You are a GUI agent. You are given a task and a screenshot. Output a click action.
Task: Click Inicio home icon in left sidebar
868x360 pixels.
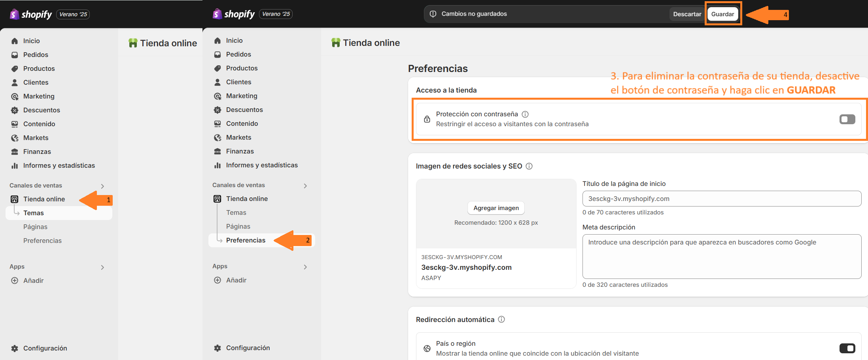pyautogui.click(x=15, y=41)
